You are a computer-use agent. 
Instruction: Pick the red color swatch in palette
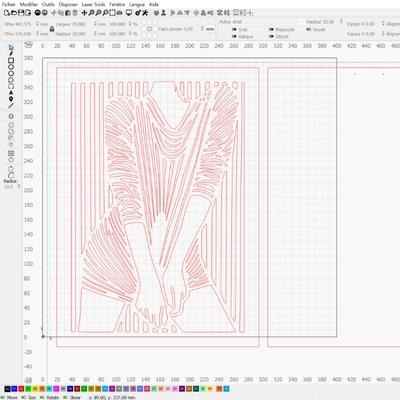pyautogui.click(x=21, y=389)
